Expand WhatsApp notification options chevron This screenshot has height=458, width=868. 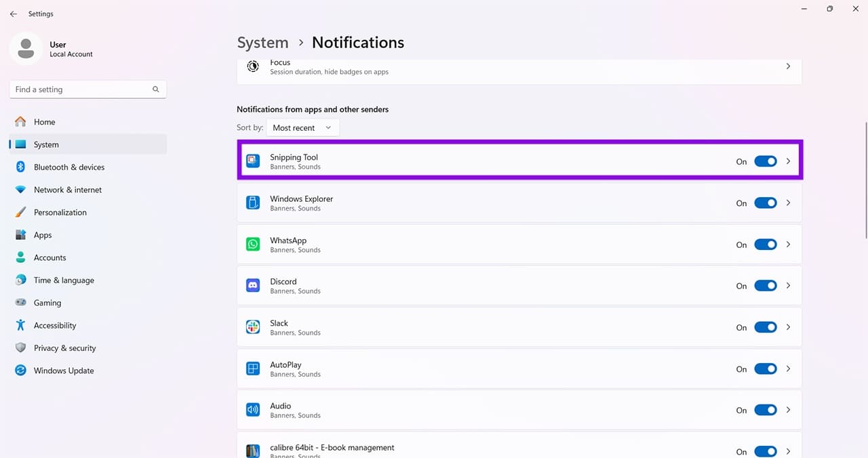point(788,245)
